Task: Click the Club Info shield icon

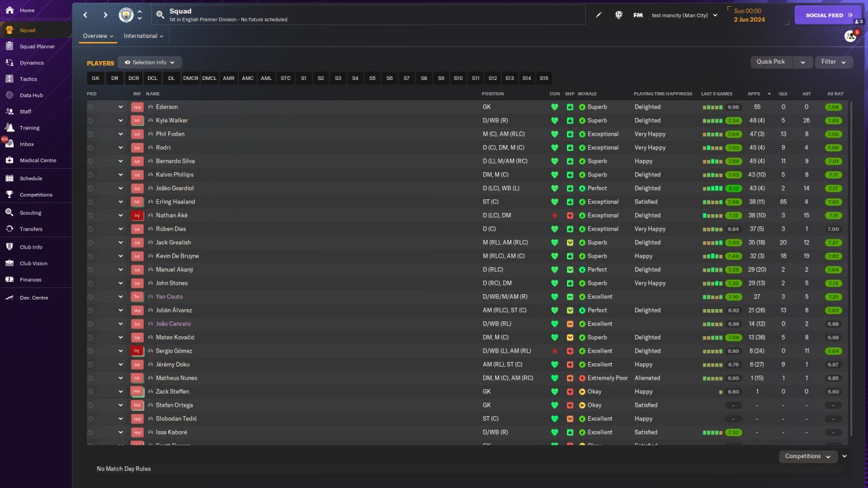Action: [x=9, y=247]
